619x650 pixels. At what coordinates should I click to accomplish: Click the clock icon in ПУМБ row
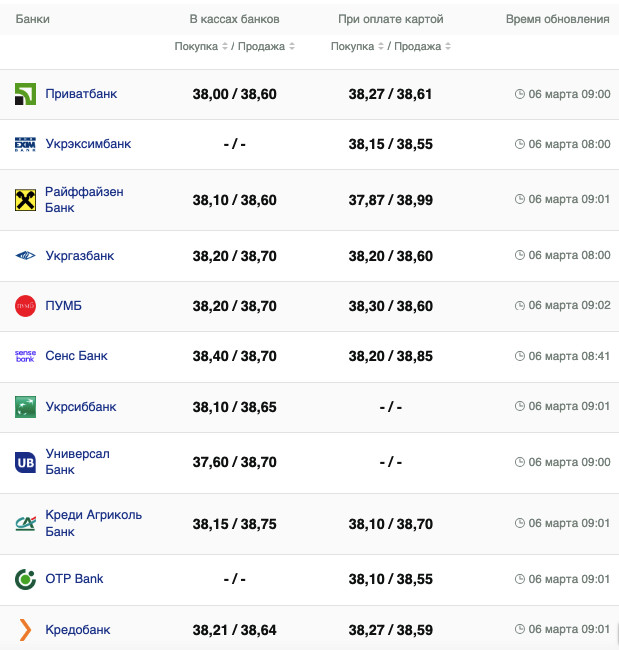519,305
